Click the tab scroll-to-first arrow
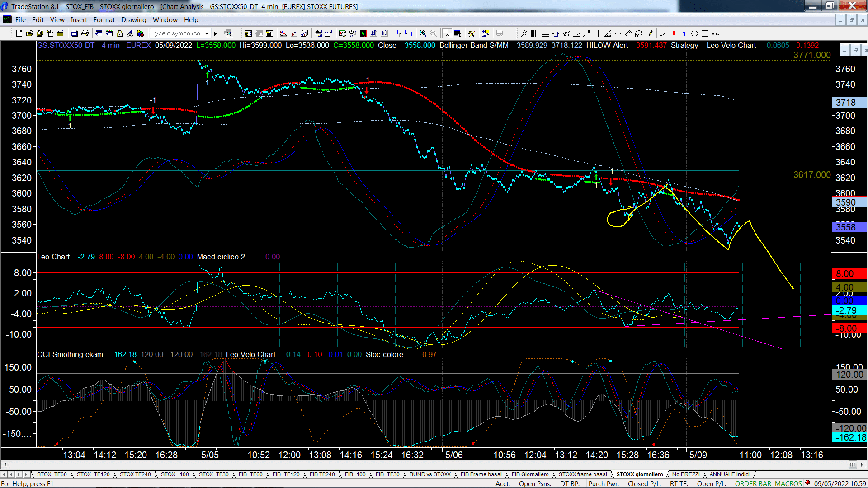The width and height of the screenshot is (868, 488). point(4,474)
